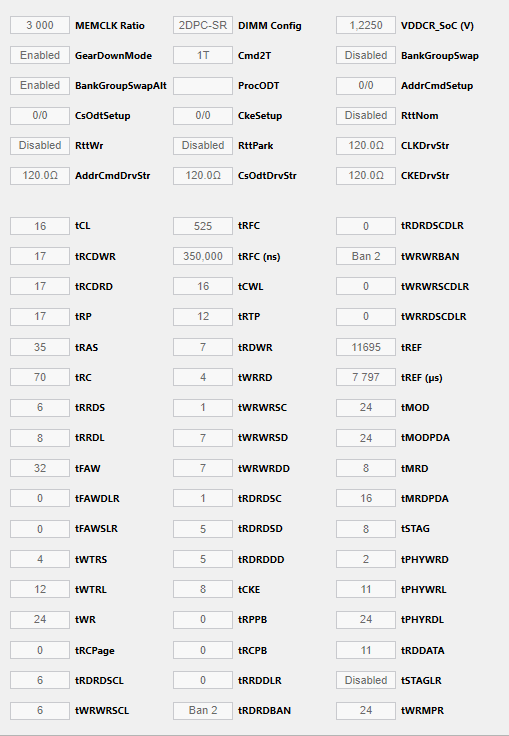Select the tRFC (ns) 350,000 field
Screen dimensions: 509x736
coord(203,256)
